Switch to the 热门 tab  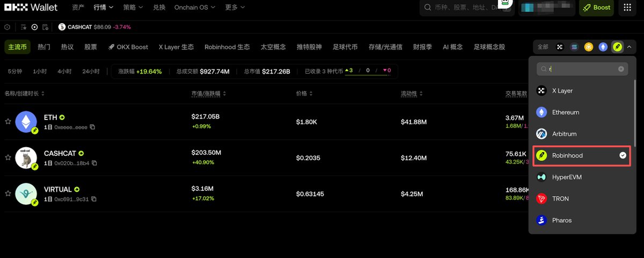[x=44, y=47]
